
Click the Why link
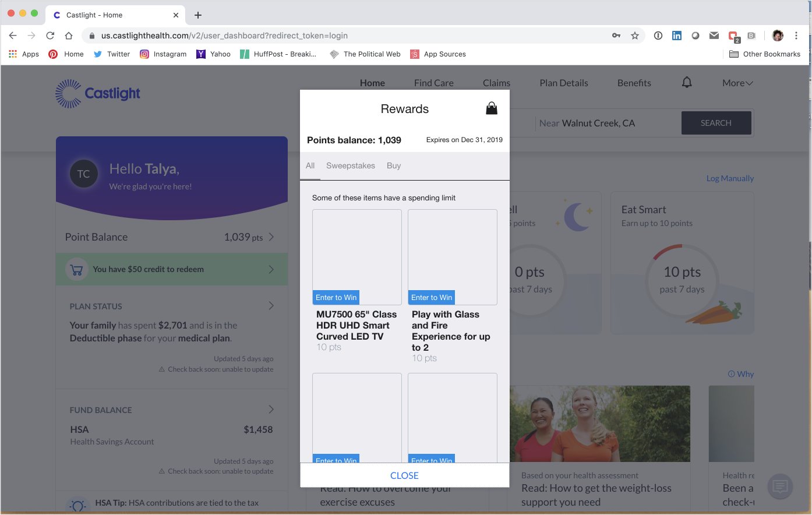[x=741, y=374]
